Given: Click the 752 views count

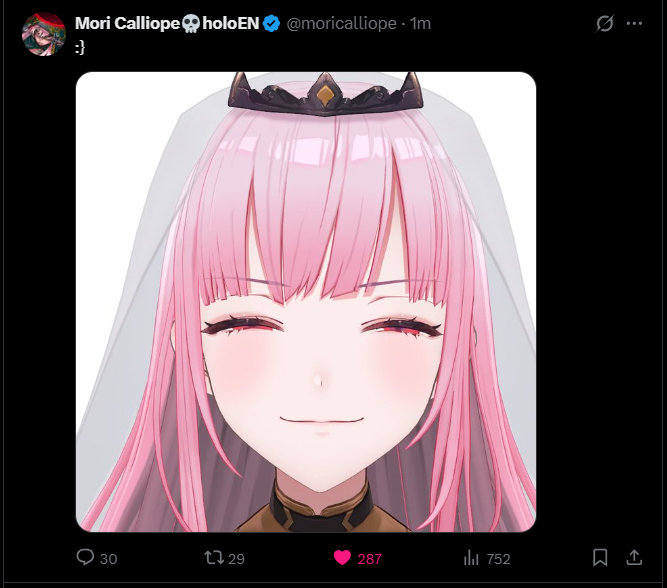Looking at the screenshot, I should pyautogui.click(x=498, y=559).
